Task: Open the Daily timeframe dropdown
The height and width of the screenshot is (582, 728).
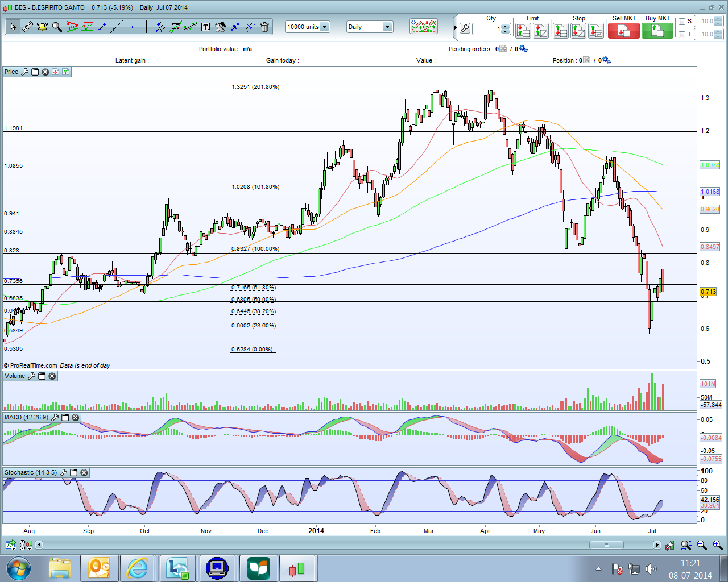Action: click(387, 27)
